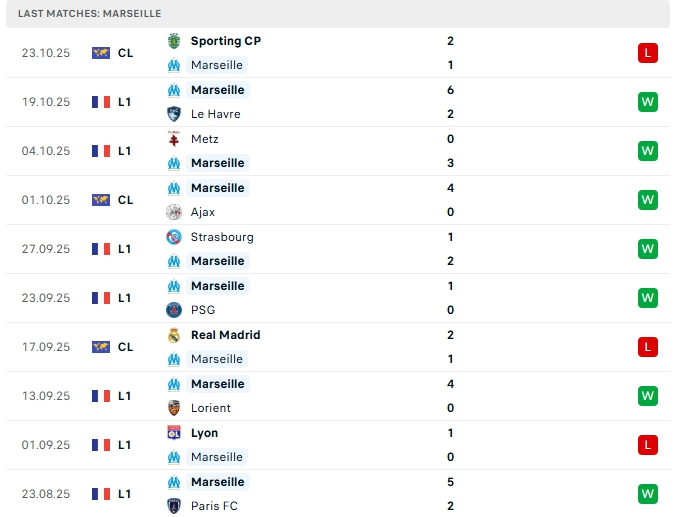
Task: Click the loss badge for Real Madrid match
Action: [648, 347]
